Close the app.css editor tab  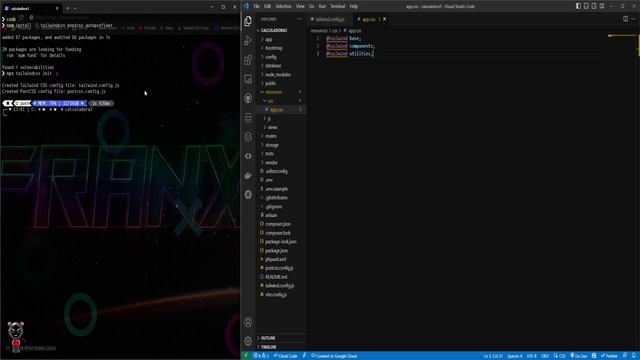(384, 19)
